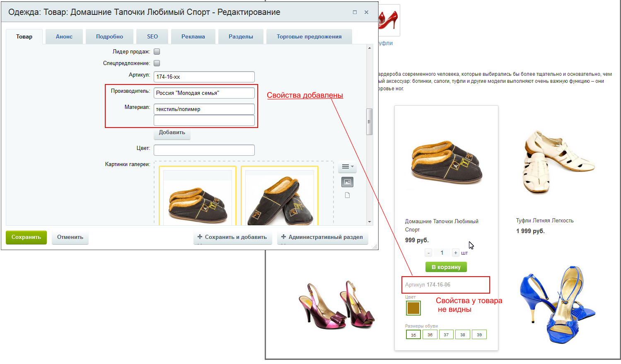Open the blue high-heel sandals image
621x364 pixels.
(x=558, y=305)
